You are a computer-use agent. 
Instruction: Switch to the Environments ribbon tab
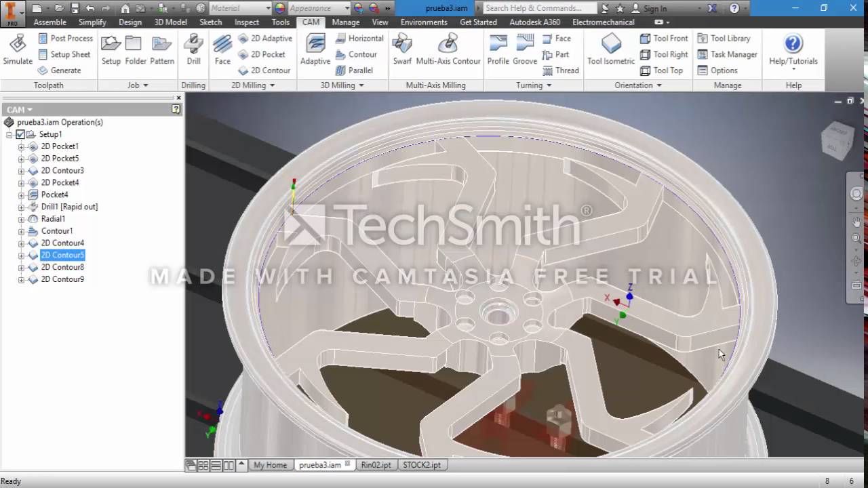423,22
